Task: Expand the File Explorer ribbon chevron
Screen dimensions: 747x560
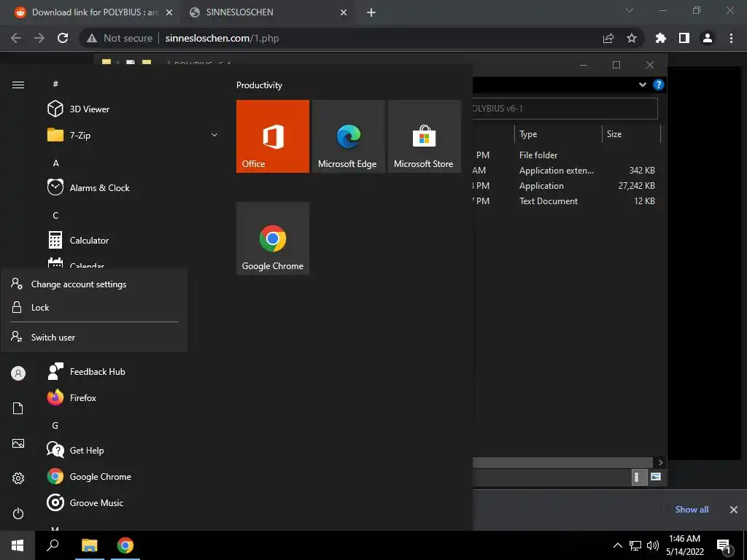Action: (x=643, y=85)
